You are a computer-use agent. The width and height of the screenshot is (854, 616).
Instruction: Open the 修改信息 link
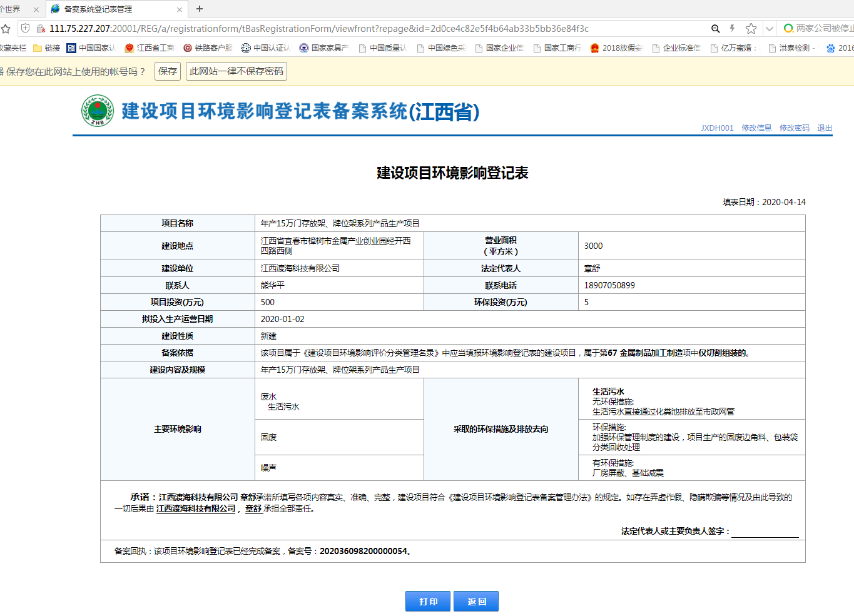pos(756,128)
